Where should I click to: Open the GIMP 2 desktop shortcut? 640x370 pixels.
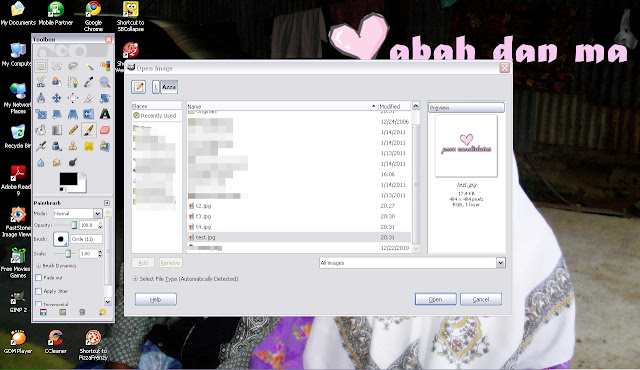(x=18, y=302)
